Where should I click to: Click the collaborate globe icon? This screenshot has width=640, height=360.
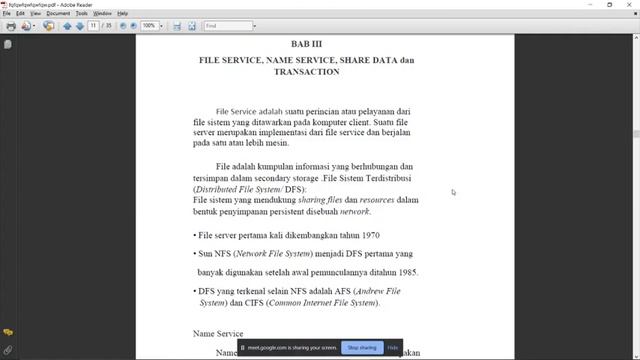pyautogui.click(x=49, y=26)
